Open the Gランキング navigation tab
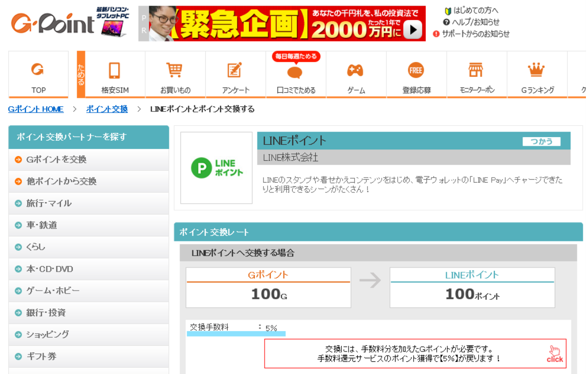Viewport: 588px width, 374px height. click(537, 75)
